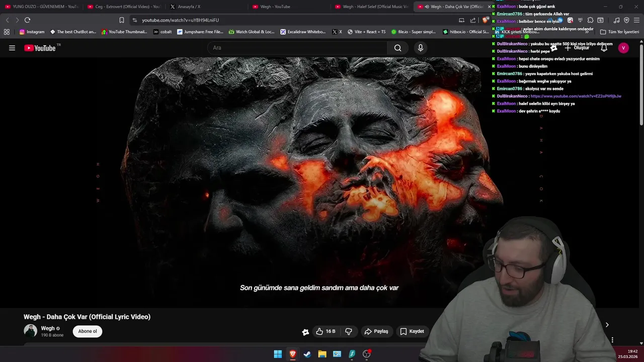Click the sparkle icon beside like button

pos(305,332)
